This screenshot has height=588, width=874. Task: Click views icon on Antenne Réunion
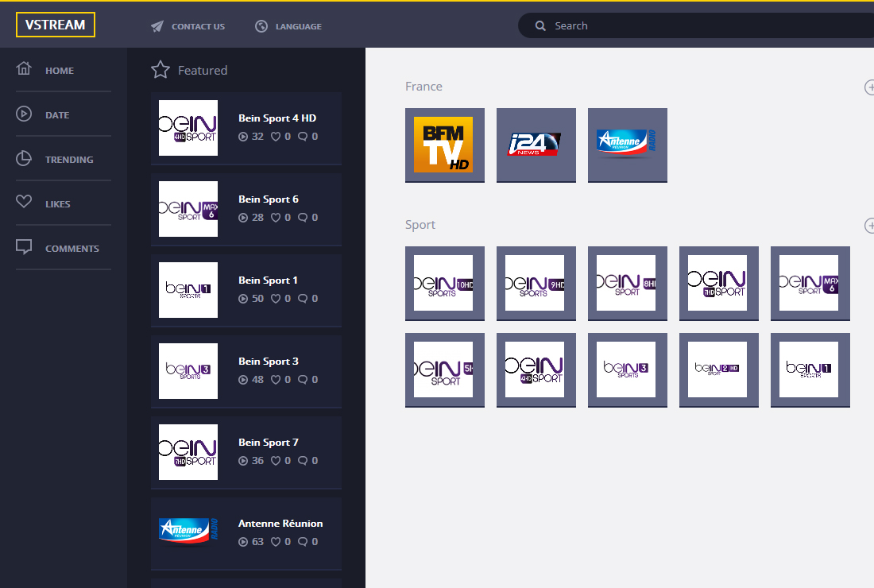[243, 542]
